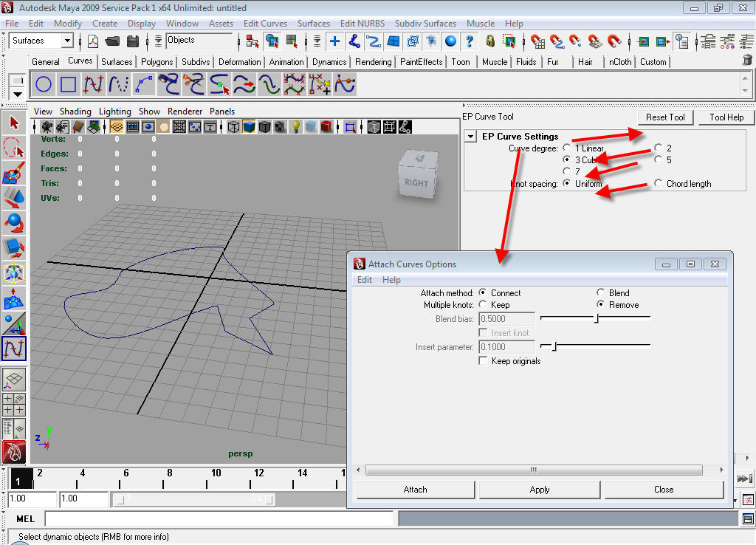Select curve degree 5 radio button
756x545 pixels.
[658, 160]
